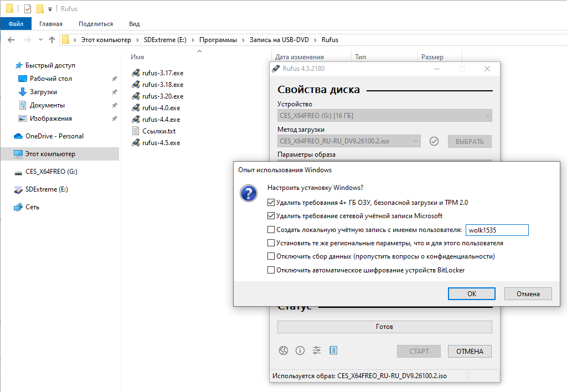Click the ОТМЕНА button in Rufus
567x392 pixels.
470,351
